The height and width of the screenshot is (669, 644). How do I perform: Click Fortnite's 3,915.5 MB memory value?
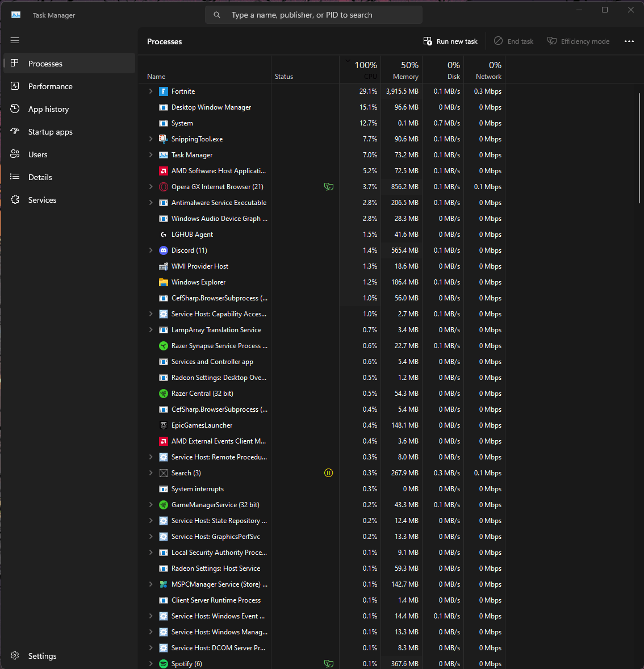(x=402, y=91)
